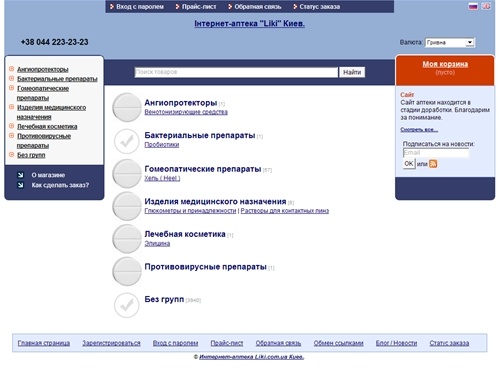Open Обратная связь in top menu

tap(258, 7)
